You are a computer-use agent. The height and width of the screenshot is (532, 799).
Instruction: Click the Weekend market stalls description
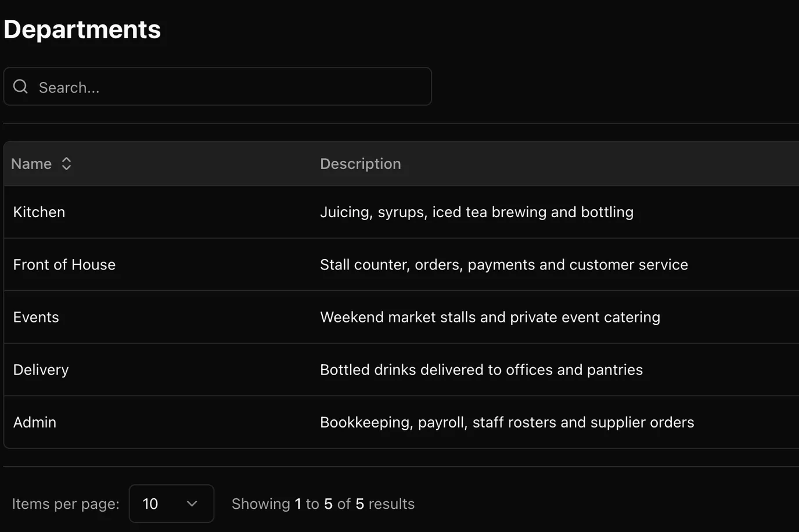point(490,317)
